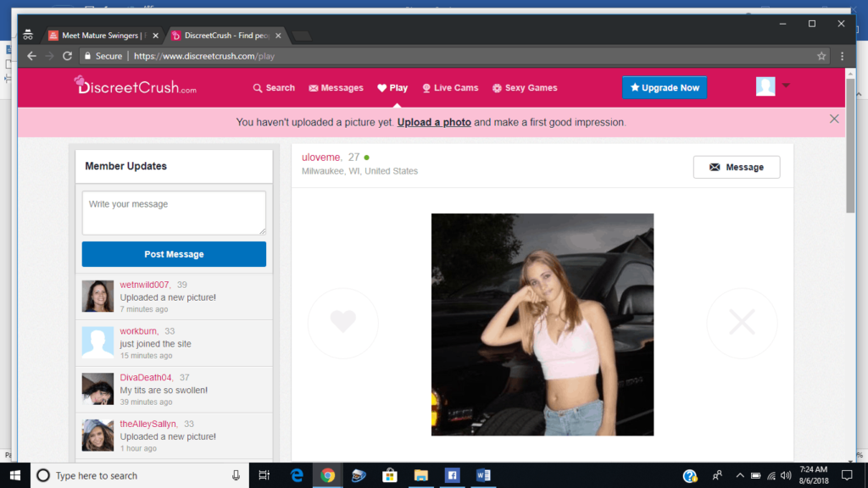Show hidden system tray icons
868x488 pixels.
pyautogui.click(x=739, y=475)
